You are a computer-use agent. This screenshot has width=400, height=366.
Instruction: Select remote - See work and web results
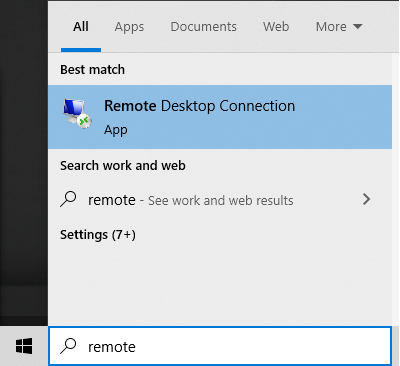(x=220, y=200)
